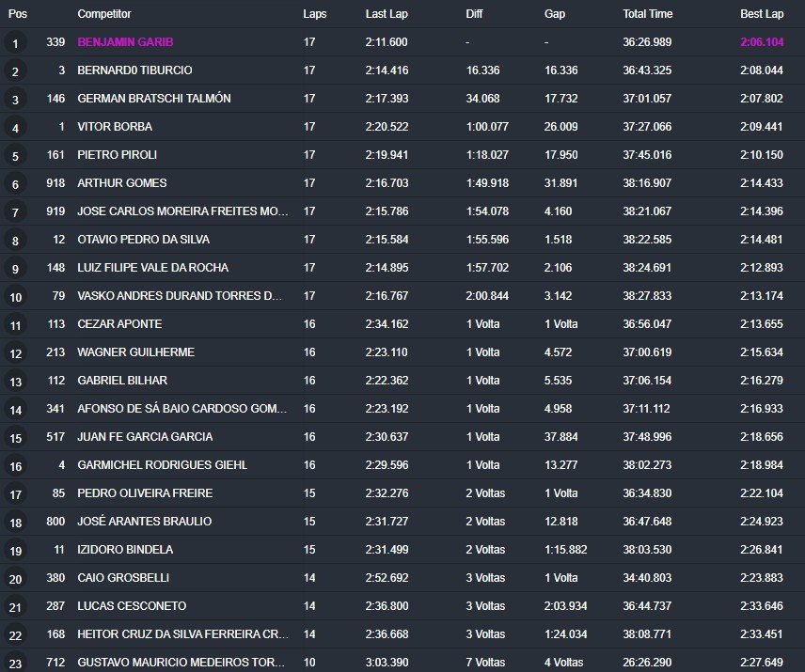Select competitor JOSE CARLOS MOREIRA FREITES
The image size is (805, 672).
[x=182, y=211]
